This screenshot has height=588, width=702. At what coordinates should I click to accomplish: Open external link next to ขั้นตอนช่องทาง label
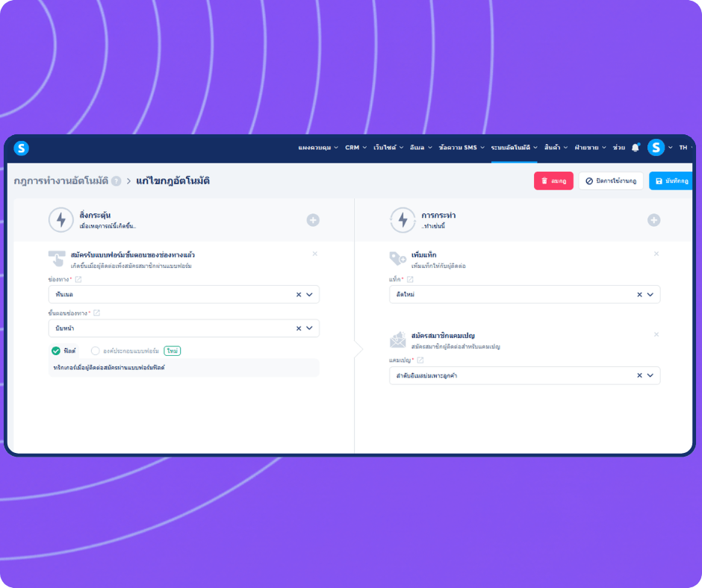pyautogui.click(x=96, y=313)
